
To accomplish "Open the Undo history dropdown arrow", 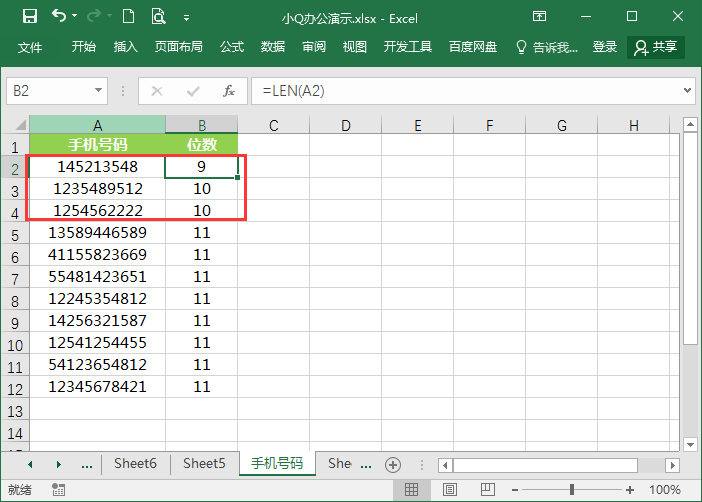I will [75, 16].
